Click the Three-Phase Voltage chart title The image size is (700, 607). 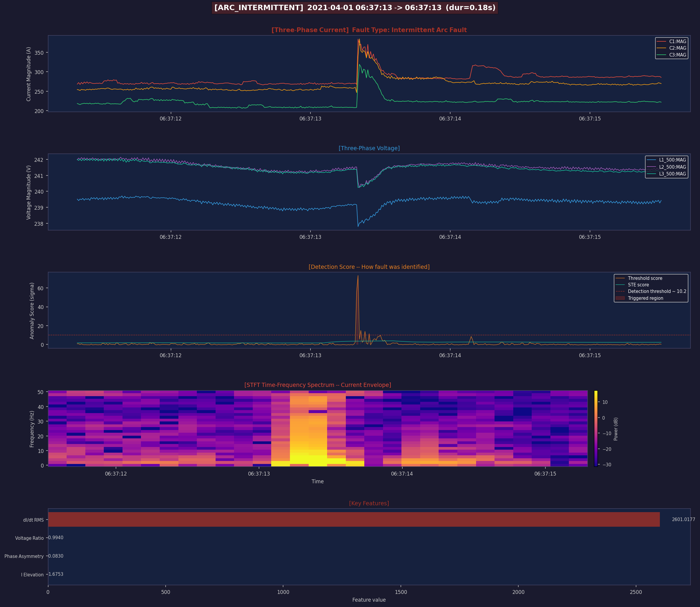tap(369, 148)
